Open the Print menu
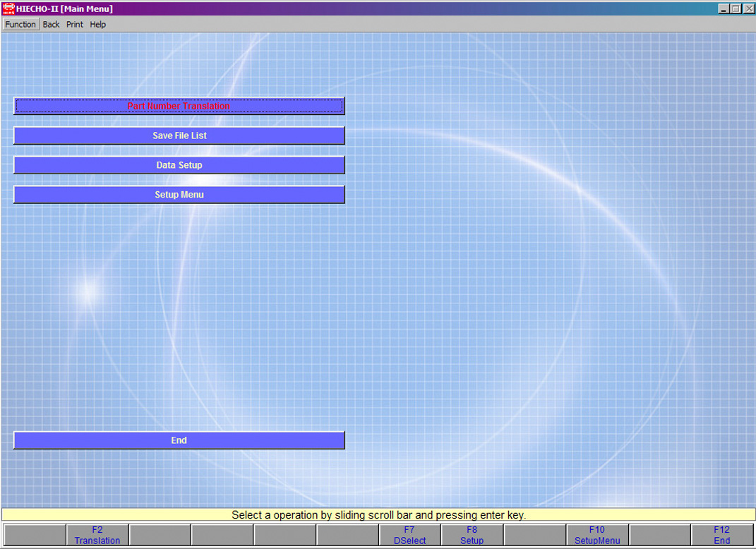The height and width of the screenshot is (549, 756). tap(75, 24)
